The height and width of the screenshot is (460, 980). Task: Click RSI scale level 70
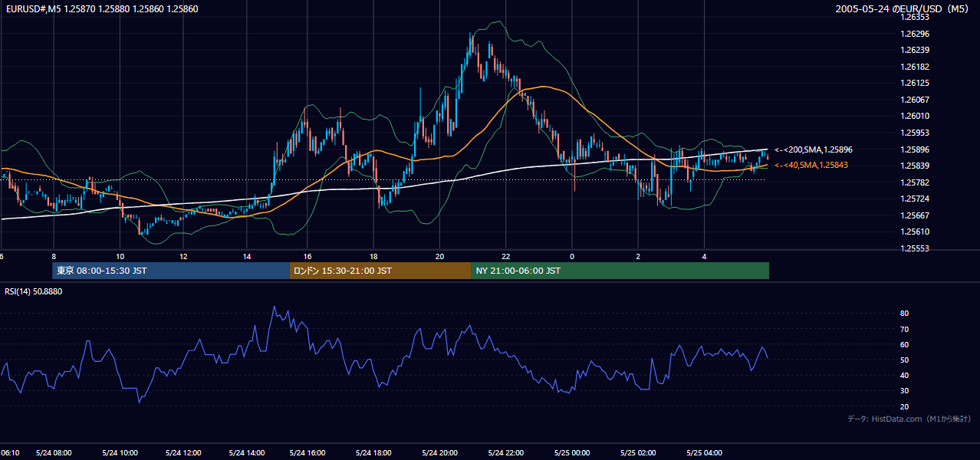(905, 329)
